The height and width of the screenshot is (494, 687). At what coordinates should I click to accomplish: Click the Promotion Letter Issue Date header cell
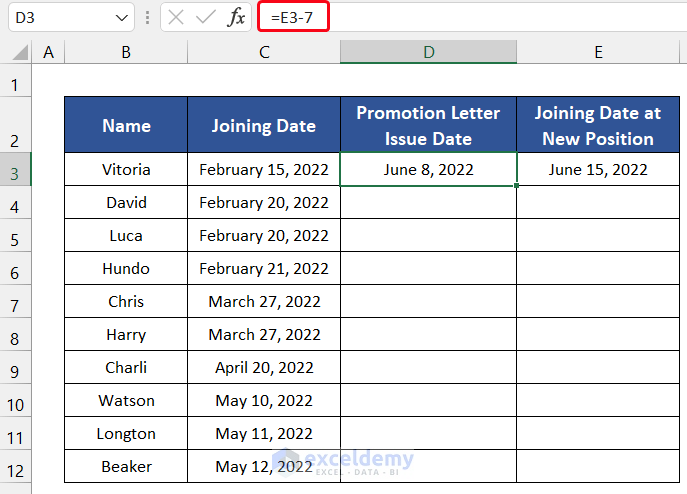point(428,125)
